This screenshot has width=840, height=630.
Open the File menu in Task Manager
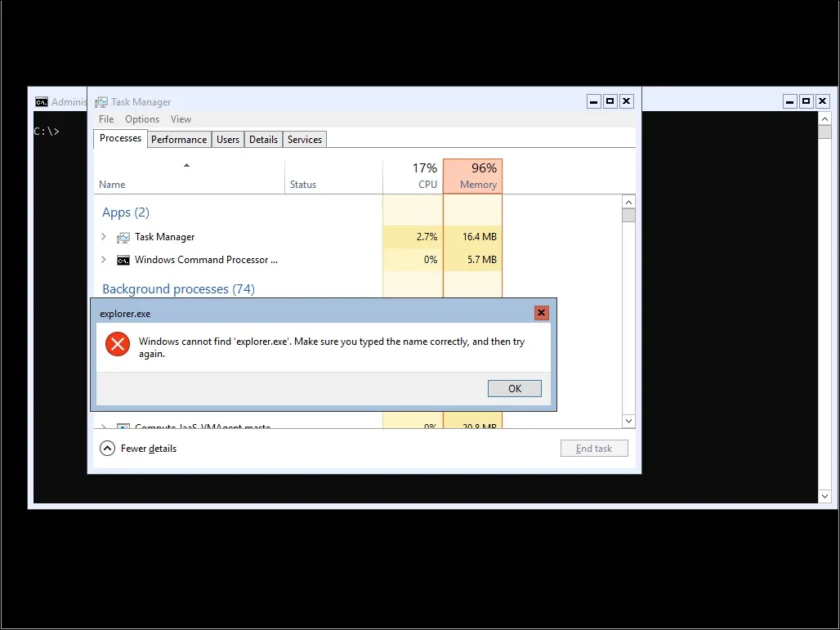[x=106, y=119]
